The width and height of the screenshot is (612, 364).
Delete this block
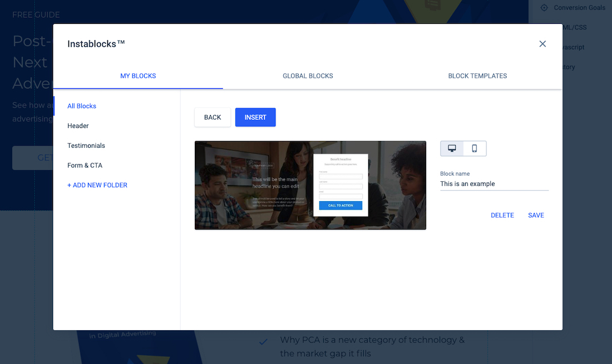coord(502,215)
